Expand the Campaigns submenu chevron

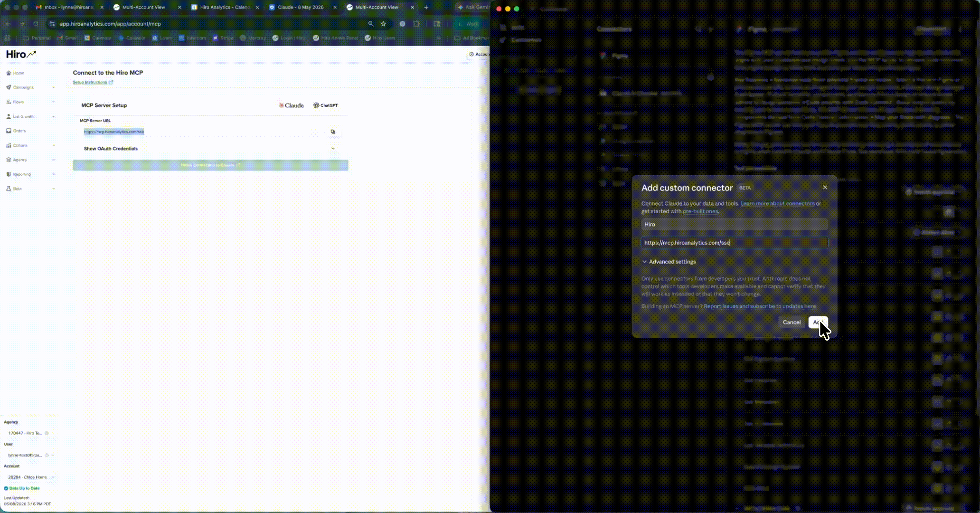(53, 87)
